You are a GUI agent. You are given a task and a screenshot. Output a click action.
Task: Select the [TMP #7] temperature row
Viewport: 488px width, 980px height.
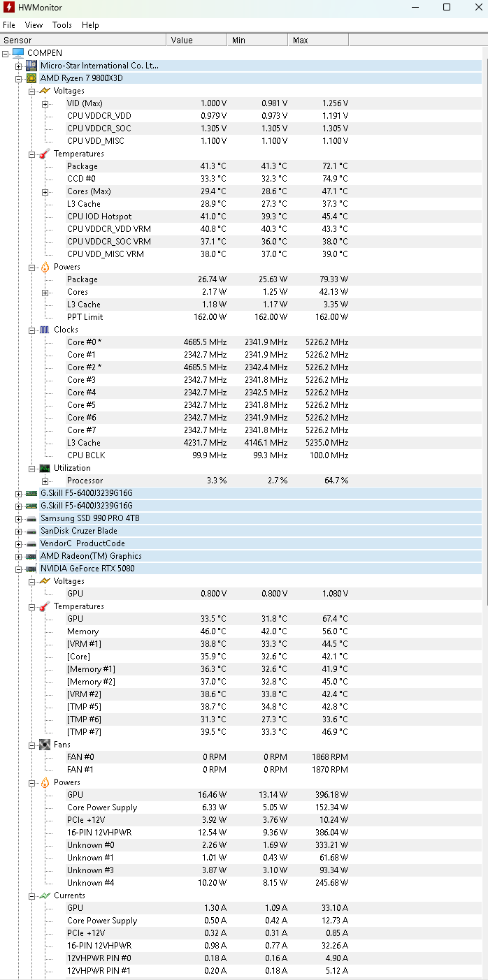[208, 732]
